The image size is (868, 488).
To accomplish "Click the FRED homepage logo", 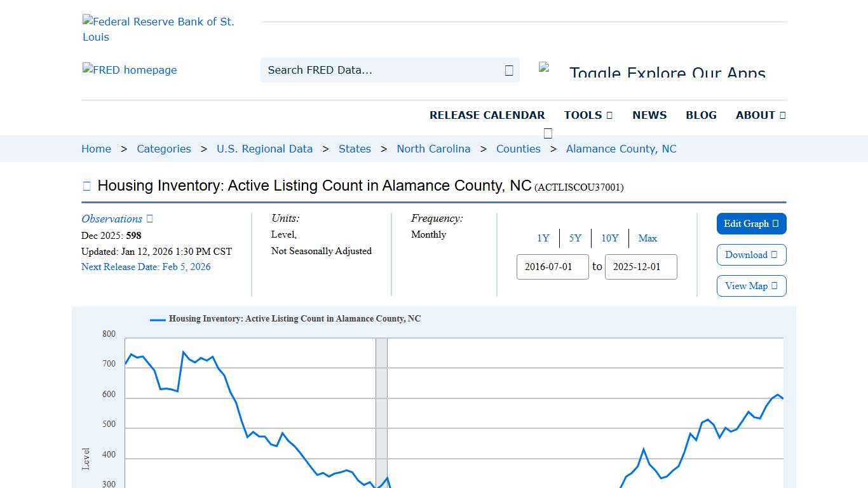I will pos(130,70).
